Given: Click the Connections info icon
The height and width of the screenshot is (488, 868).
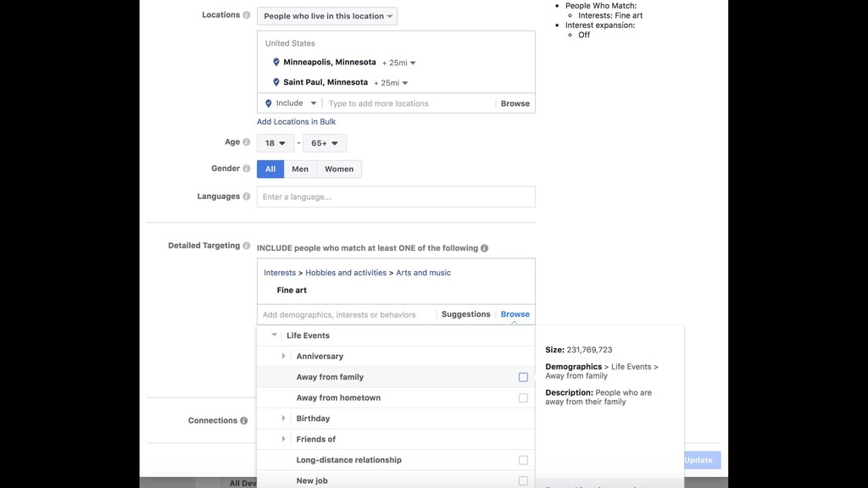Looking at the screenshot, I should click(244, 421).
